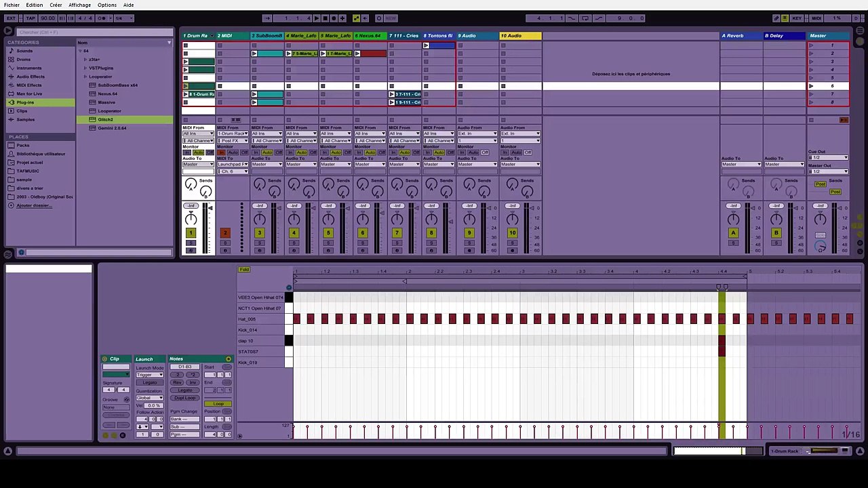The image size is (868, 488).
Task: Set track 1 monitor to Off
Action: pyautogui.click(x=210, y=152)
